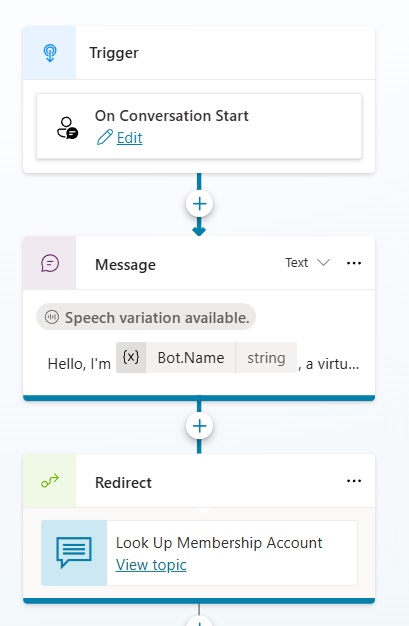Viewport: 409px width, 626px height.
Task: Click the purple Message node icon
Action: (x=50, y=263)
